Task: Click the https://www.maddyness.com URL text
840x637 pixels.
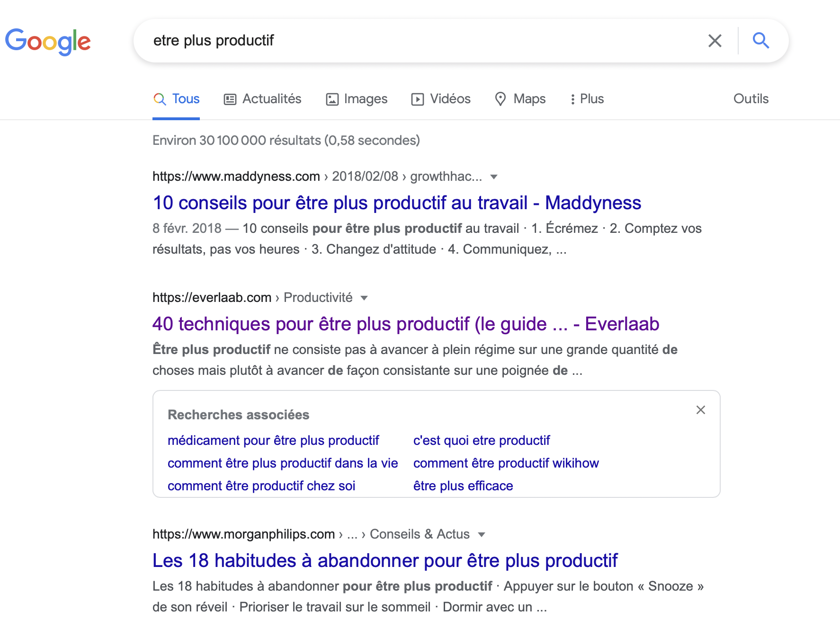Action: point(236,177)
